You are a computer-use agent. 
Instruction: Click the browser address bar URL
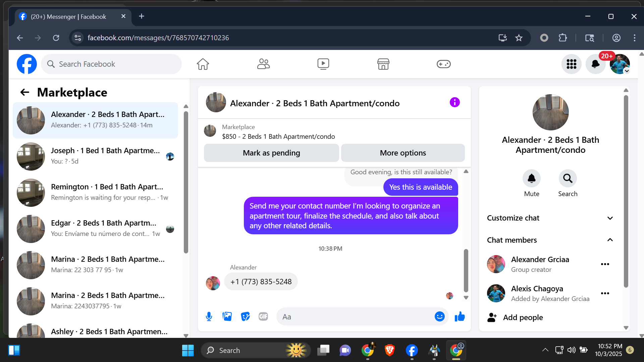158,38
